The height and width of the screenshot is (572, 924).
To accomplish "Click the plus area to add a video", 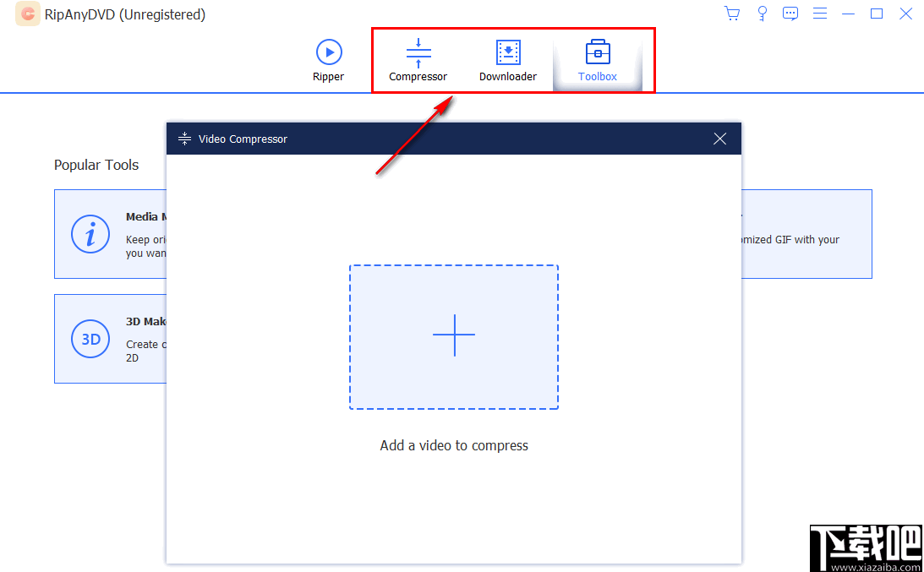I will pyautogui.click(x=454, y=337).
